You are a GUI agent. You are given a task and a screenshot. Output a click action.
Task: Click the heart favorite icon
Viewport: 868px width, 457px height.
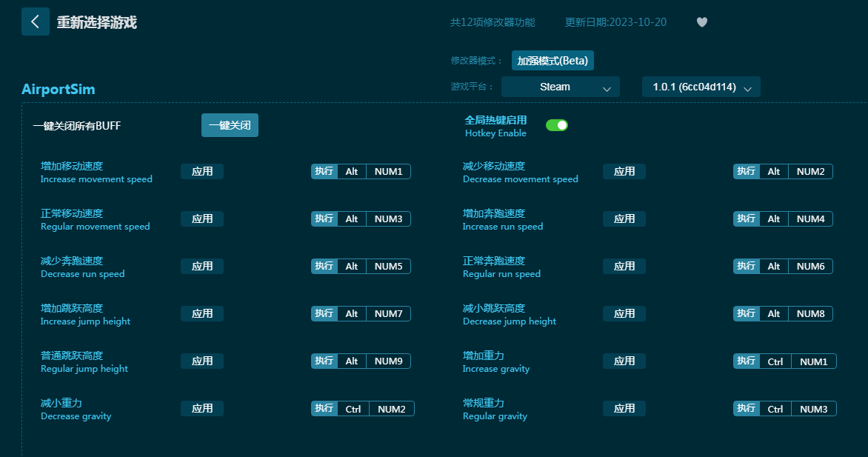coord(702,22)
